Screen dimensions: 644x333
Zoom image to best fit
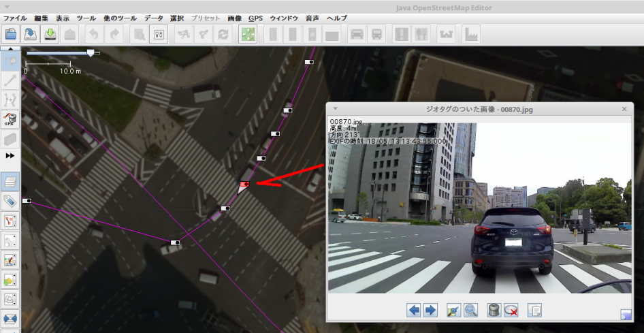coord(470,310)
